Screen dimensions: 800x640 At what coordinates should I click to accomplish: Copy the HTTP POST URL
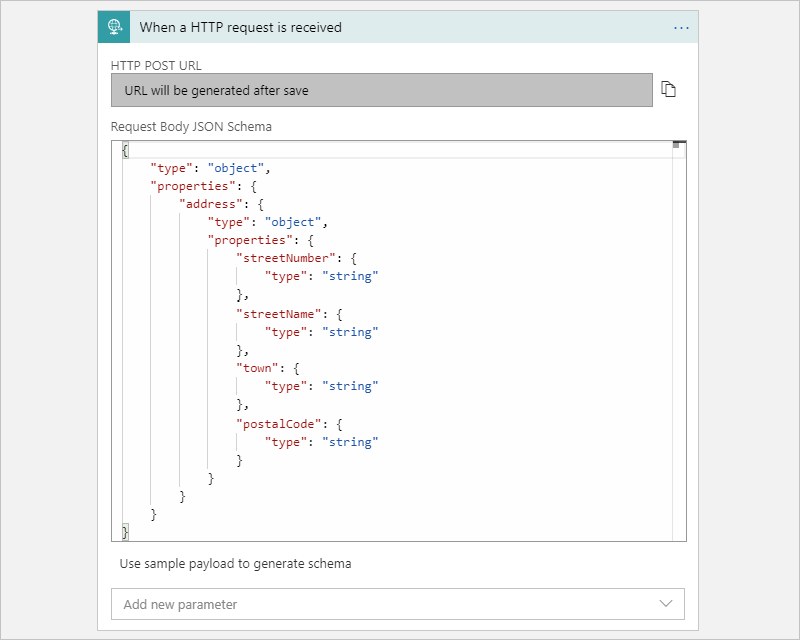(x=669, y=90)
